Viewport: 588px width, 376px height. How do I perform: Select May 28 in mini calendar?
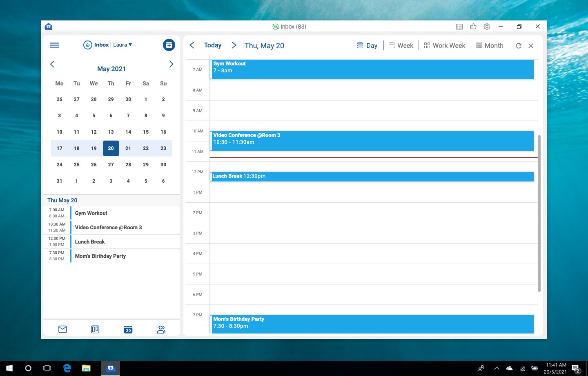128,165
